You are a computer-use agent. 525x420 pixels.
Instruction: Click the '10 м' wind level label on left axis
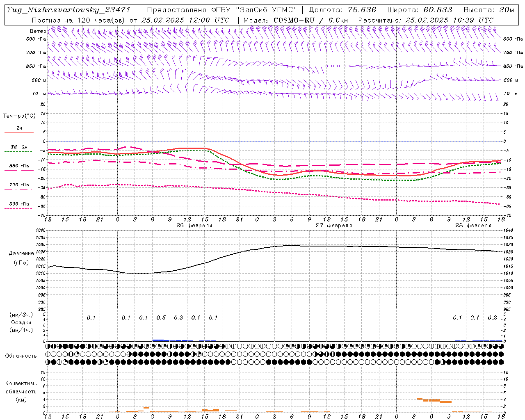point(39,94)
